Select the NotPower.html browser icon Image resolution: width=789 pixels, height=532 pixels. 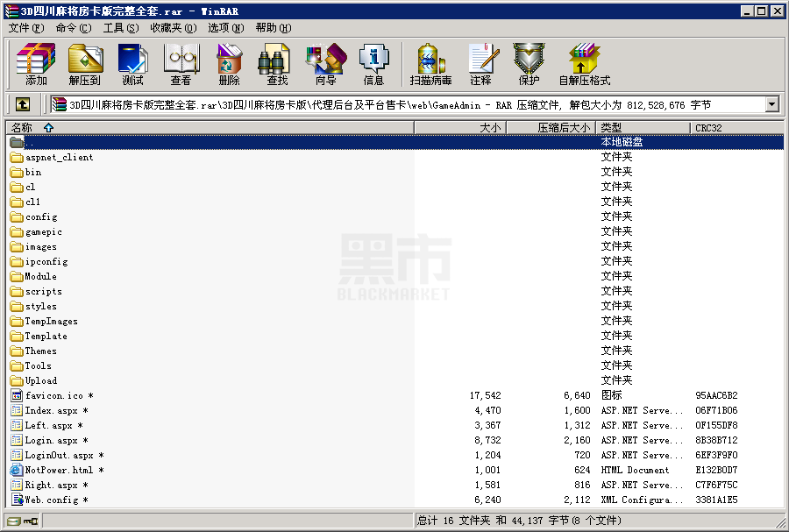tap(17, 470)
